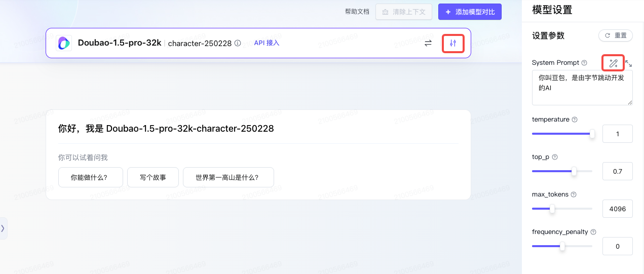
Task: Click the 重置 reset button
Action: coord(616,35)
